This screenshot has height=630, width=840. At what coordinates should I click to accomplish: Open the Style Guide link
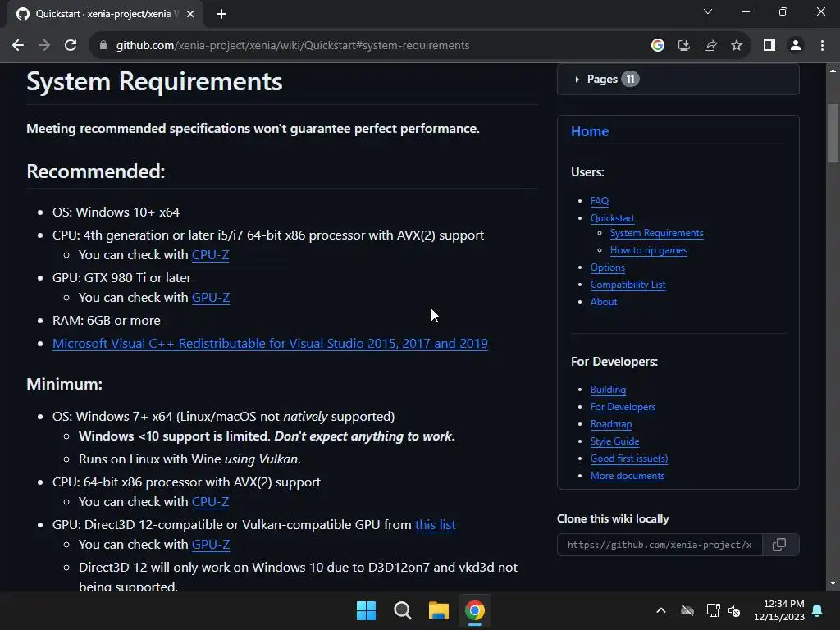click(615, 441)
